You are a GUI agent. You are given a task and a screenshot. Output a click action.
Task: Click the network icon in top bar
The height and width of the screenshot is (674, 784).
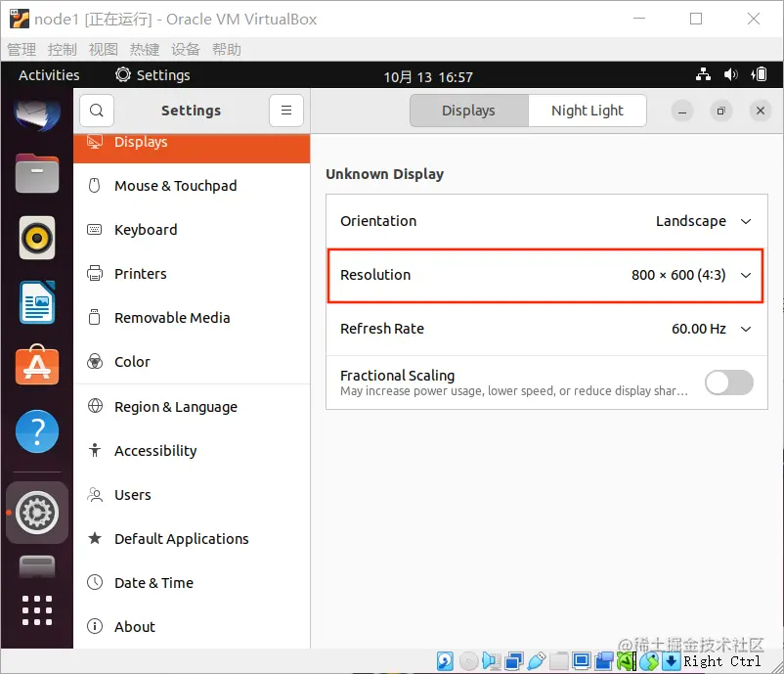pyautogui.click(x=703, y=75)
